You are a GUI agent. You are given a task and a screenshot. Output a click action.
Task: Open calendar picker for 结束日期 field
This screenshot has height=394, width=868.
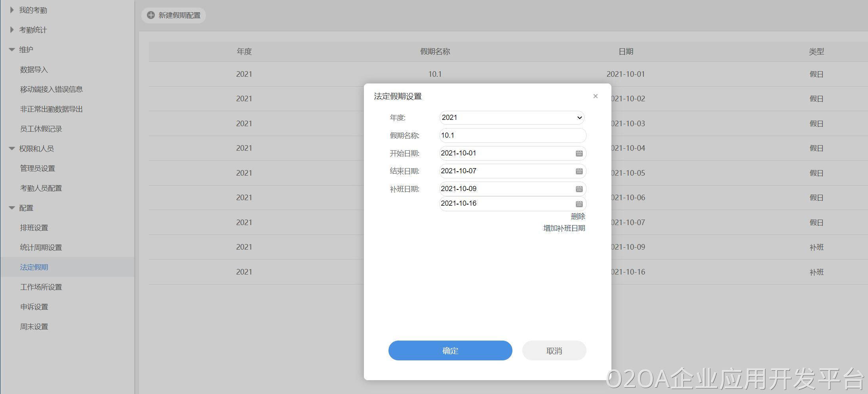point(579,171)
